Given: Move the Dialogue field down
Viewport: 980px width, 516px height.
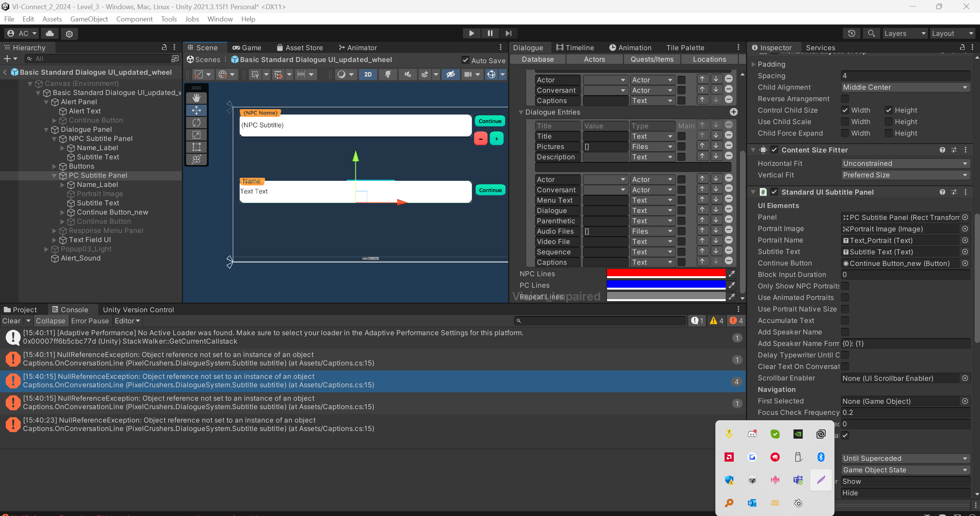Looking at the screenshot, I should (x=716, y=210).
